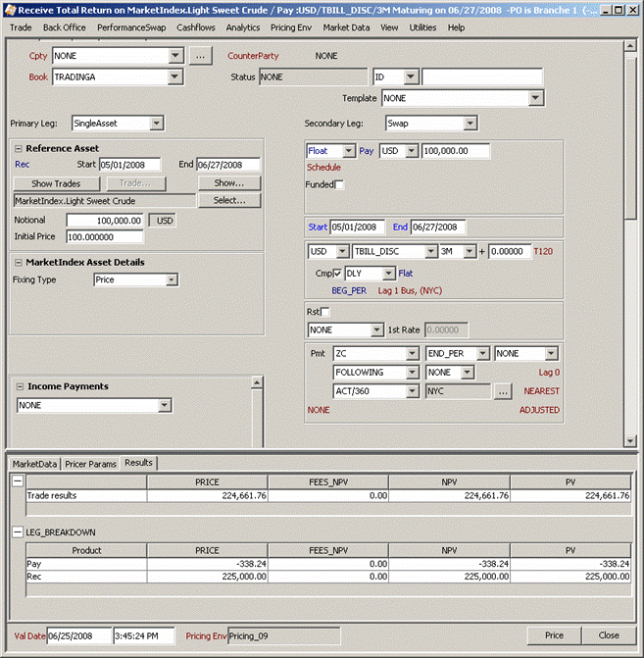
Task: Click the Val Date input field
Action: click(x=78, y=636)
